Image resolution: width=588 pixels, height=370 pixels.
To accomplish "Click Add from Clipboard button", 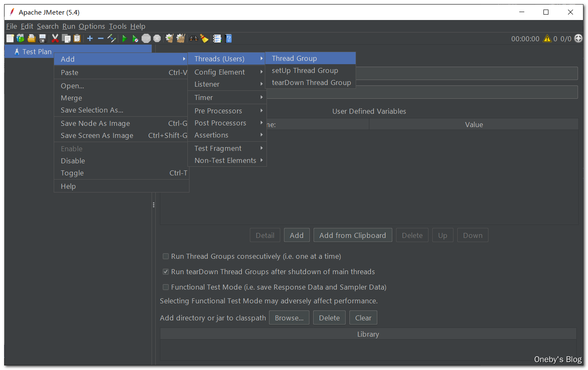I will click(353, 235).
